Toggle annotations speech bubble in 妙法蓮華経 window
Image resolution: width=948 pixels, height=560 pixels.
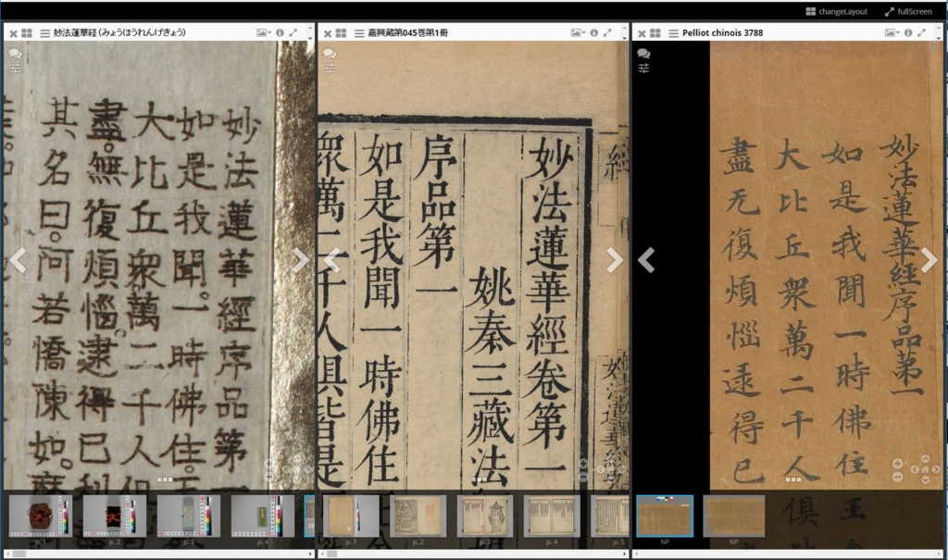[x=15, y=54]
